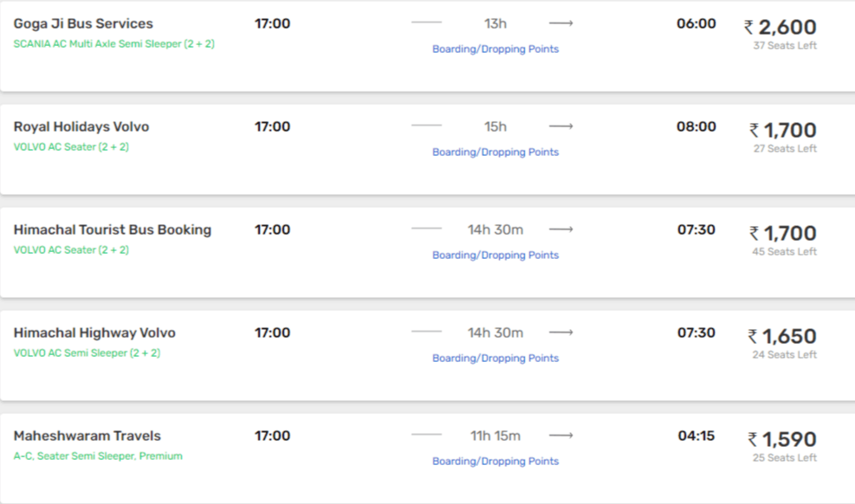Click the arrow icon in Himachal Tourist Bus row
Image resolution: width=855 pixels, height=504 pixels.
point(560,229)
